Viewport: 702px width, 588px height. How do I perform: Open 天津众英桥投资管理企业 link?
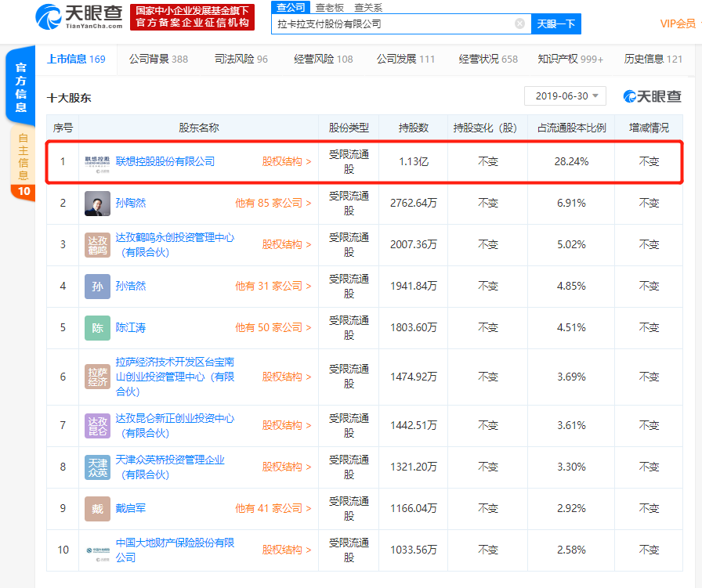[170, 467]
